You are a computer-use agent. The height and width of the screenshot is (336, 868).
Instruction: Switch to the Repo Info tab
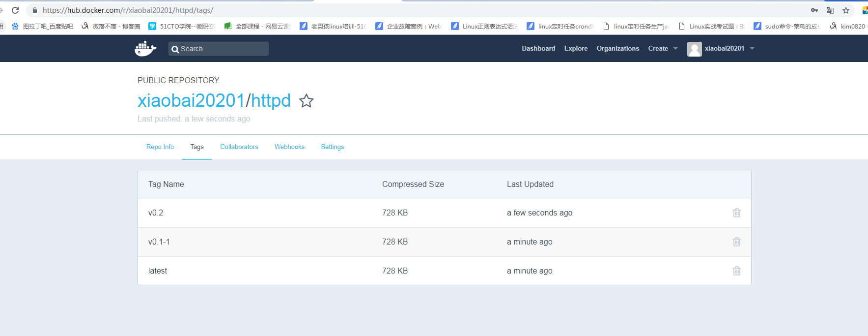pos(160,147)
